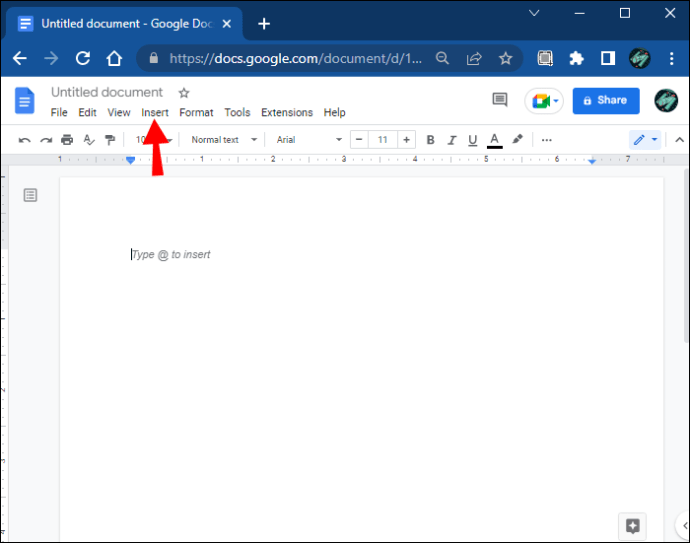Select the Paint format tool
This screenshot has width=690, height=543.
click(110, 140)
